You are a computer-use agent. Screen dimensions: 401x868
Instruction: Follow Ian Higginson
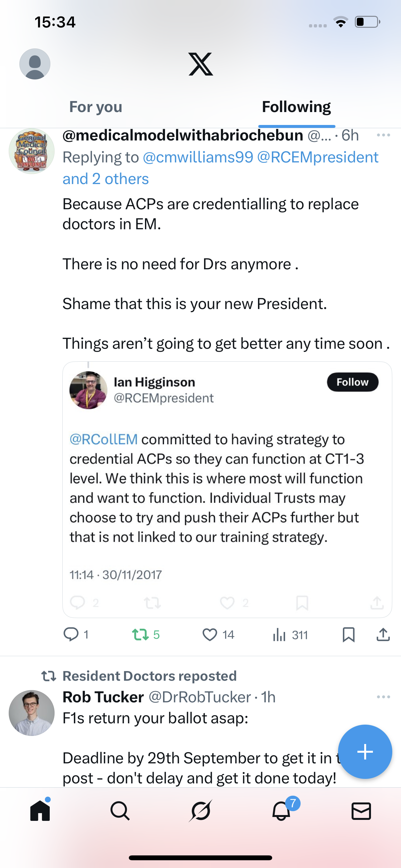352,382
